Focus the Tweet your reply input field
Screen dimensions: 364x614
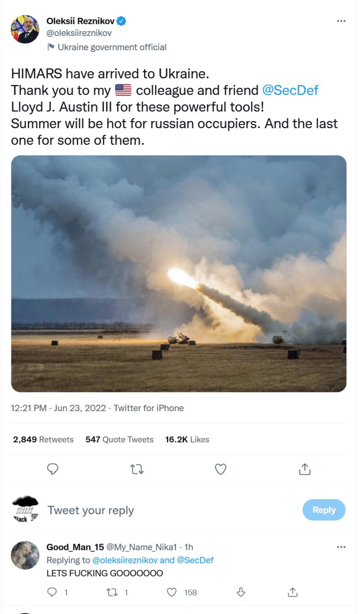[91, 510]
